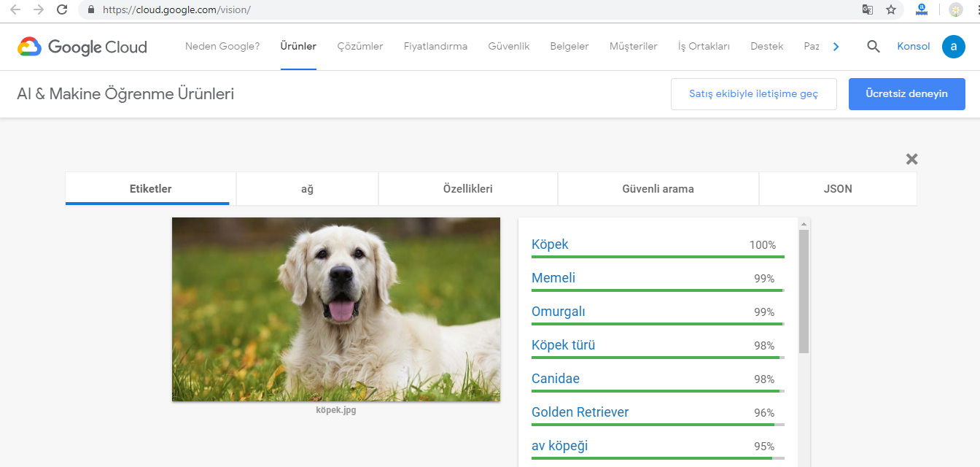Show more nav items with right chevron
Image resolution: width=980 pixels, height=467 pixels.
point(836,47)
